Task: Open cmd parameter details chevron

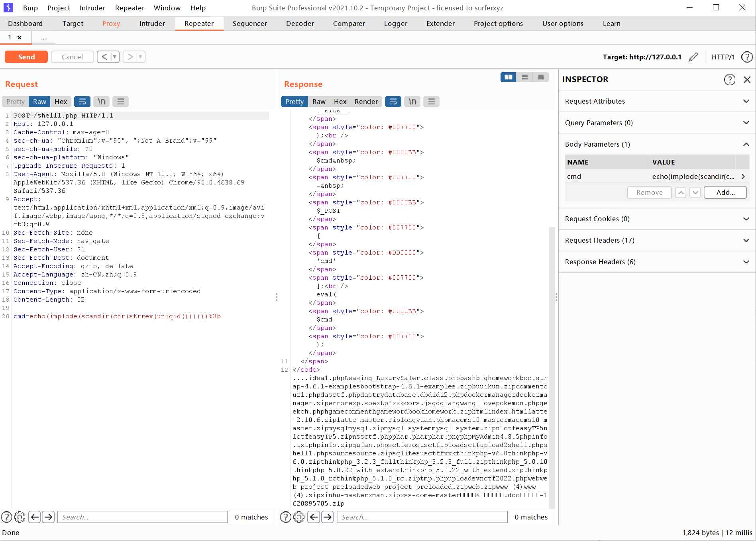Action: click(x=743, y=176)
